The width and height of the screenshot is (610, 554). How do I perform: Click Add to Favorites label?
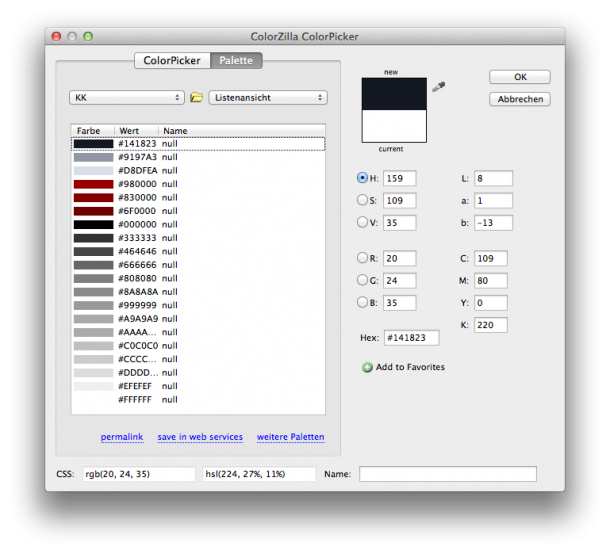tap(410, 367)
